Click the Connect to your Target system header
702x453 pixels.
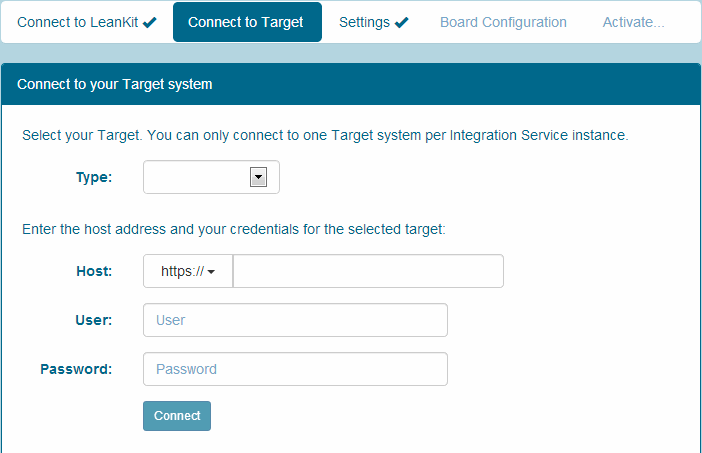[x=115, y=84]
